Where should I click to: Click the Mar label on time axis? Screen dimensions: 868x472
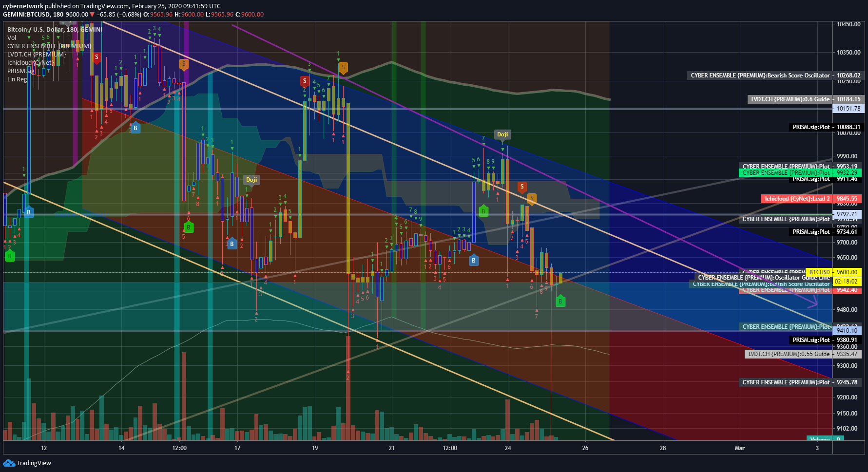[x=740, y=448]
